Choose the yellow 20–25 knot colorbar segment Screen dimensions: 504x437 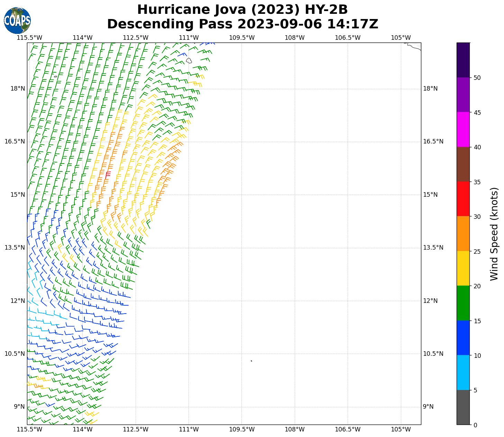tap(463, 268)
